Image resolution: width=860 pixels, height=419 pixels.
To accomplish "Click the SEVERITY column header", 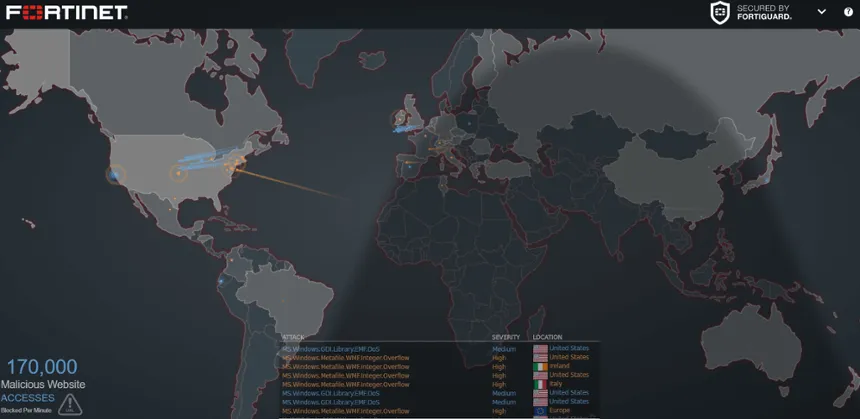I will click(x=506, y=337).
